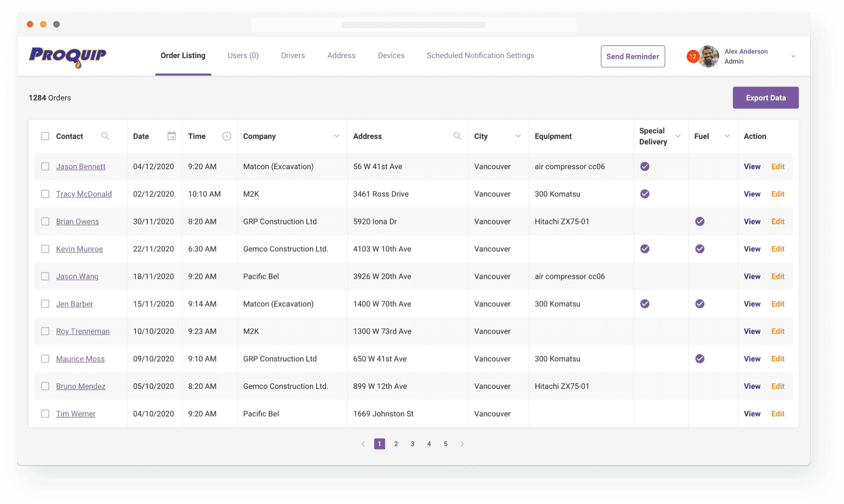
Task: Go to page 3 in pagination
Action: [412, 444]
